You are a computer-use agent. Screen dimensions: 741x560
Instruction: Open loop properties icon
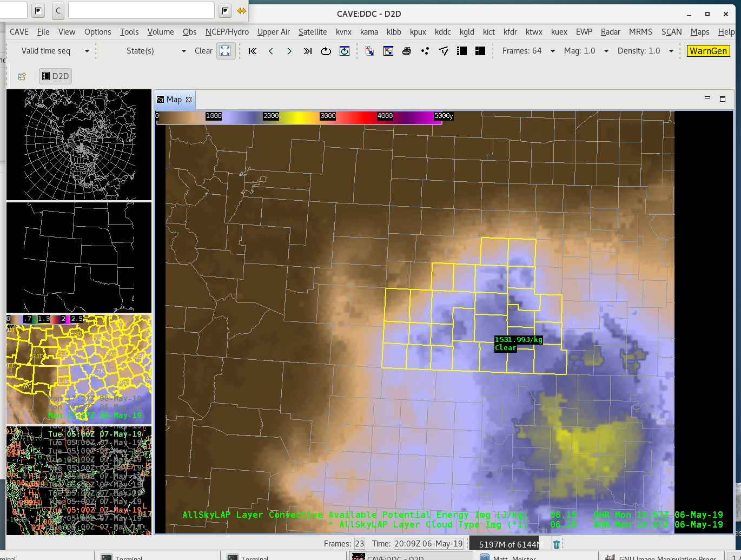345,51
